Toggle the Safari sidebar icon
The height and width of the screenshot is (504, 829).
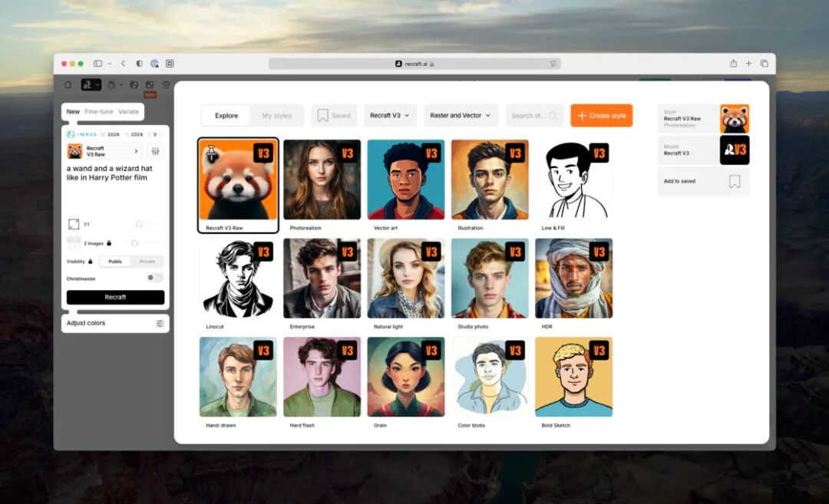pyautogui.click(x=97, y=64)
